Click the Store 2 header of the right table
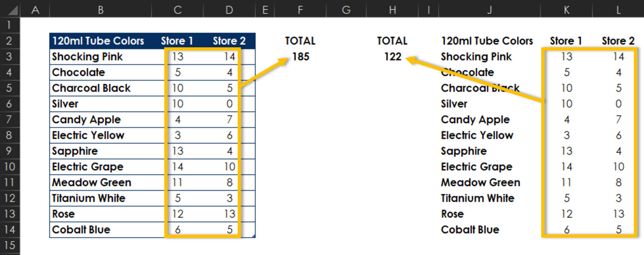The image size is (644, 255). point(618,41)
